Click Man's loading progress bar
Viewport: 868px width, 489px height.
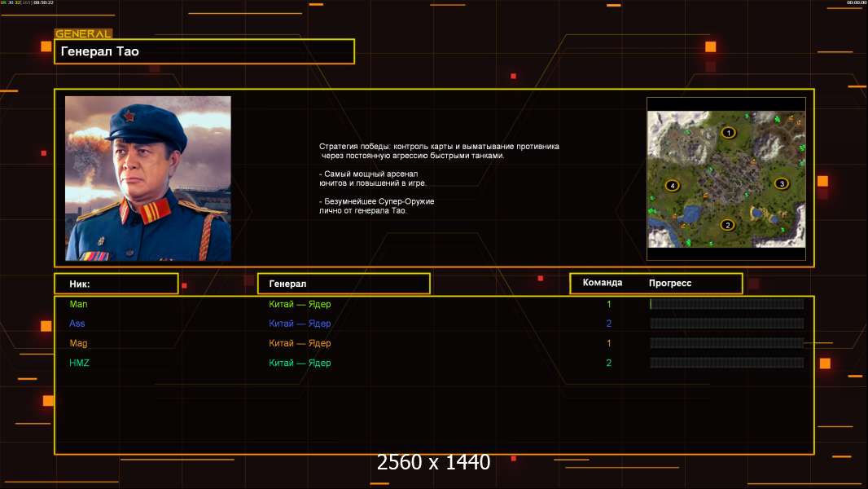(x=727, y=303)
